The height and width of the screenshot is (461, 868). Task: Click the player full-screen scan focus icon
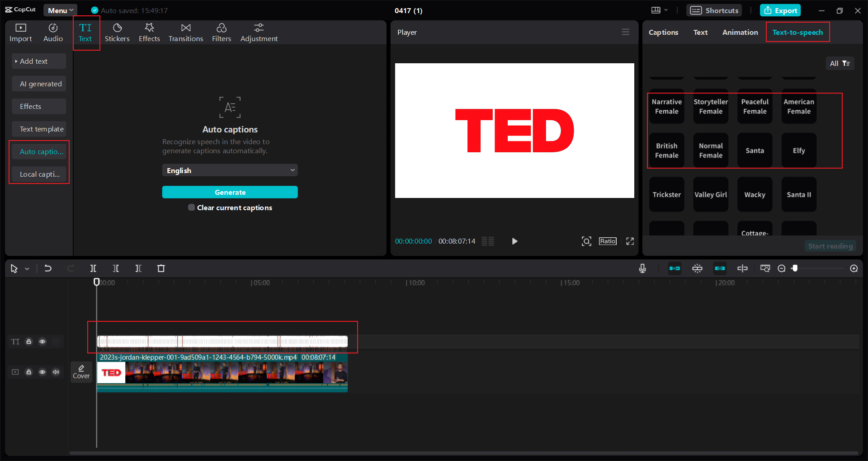pos(586,241)
